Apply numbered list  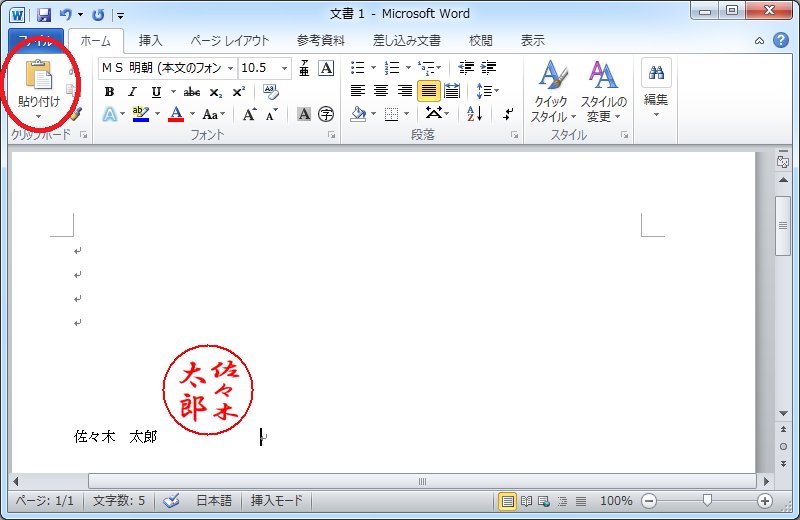tap(392, 67)
